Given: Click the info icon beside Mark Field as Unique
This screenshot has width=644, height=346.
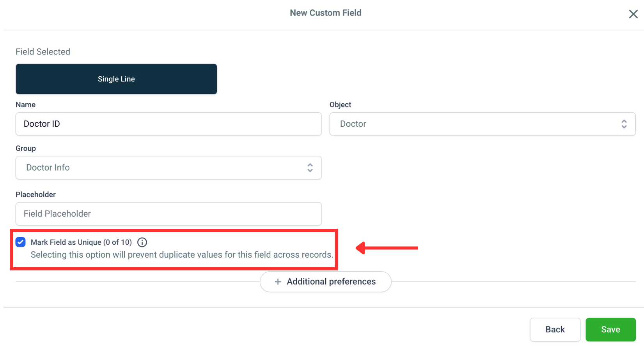Looking at the screenshot, I should [142, 242].
